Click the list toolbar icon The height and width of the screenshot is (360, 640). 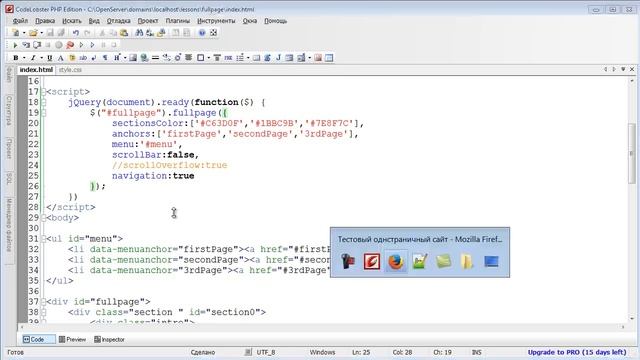(240, 58)
